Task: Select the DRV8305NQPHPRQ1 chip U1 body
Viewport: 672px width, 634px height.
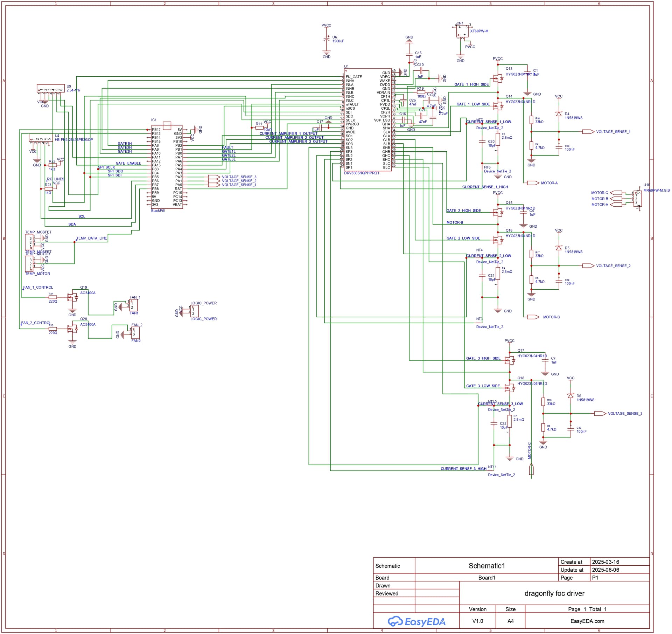Action: click(367, 120)
